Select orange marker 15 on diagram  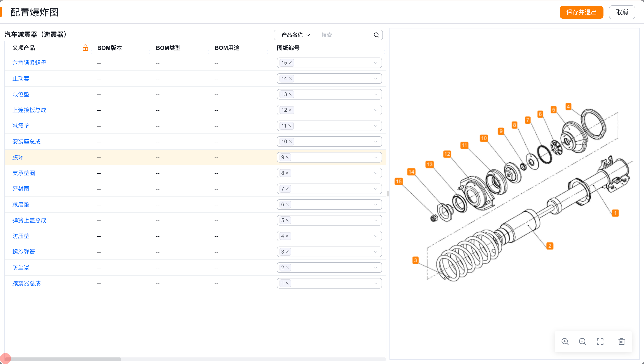399,182
